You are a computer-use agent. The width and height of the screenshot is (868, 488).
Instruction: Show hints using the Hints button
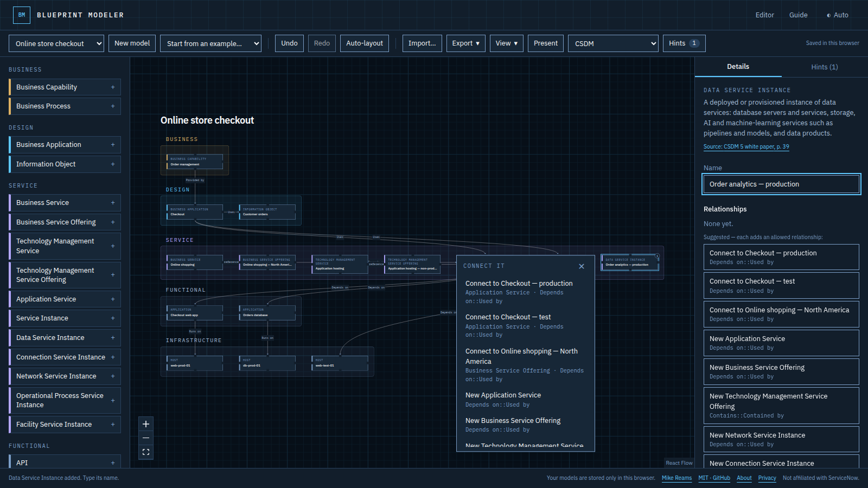pyautogui.click(x=684, y=43)
